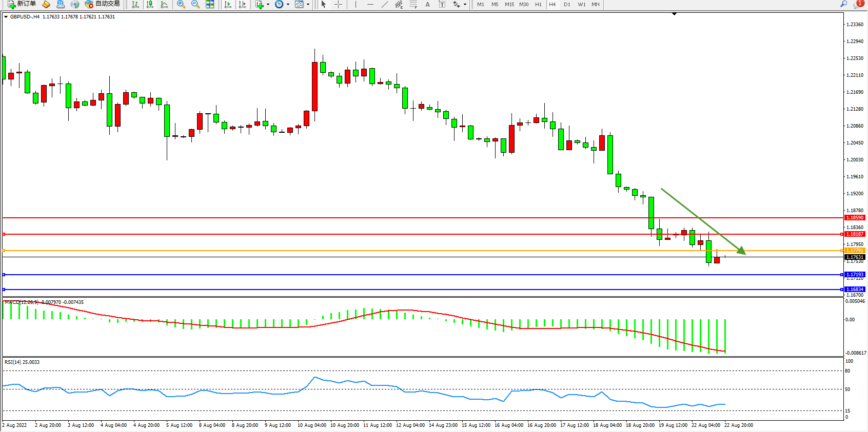Screen dimensions: 868x432
Task: Toggle the AutoTrading (自动交易) button
Action: point(103,4)
